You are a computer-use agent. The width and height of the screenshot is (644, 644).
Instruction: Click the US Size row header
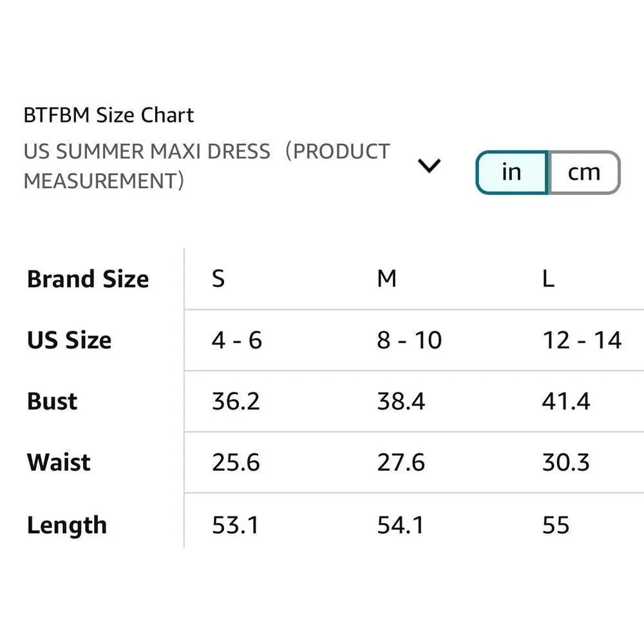click(x=69, y=340)
